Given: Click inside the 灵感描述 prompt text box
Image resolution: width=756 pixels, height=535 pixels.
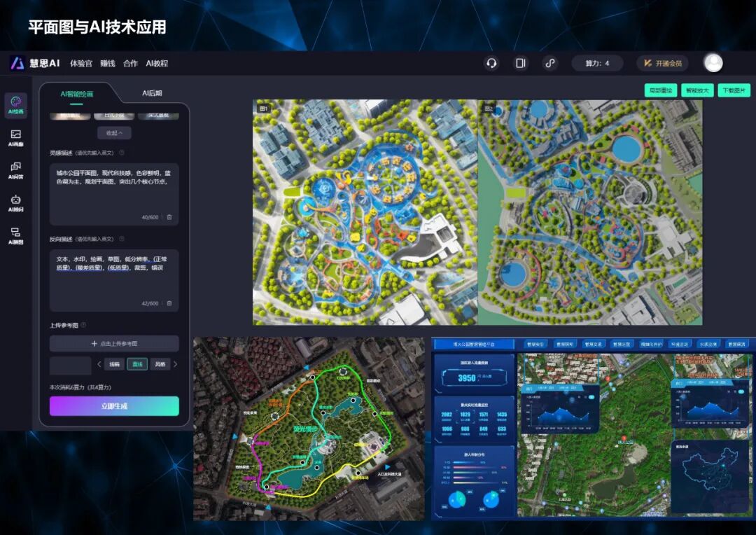Looking at the screenshot, I should (x=114, y=195).
